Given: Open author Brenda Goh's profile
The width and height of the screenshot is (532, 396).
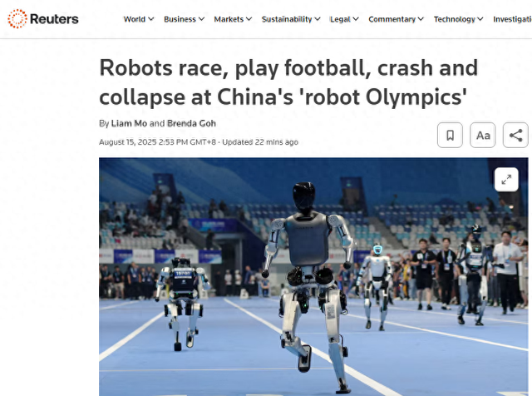Looking at the screenshot, I should pyautogui.click(x=191, y=123).
